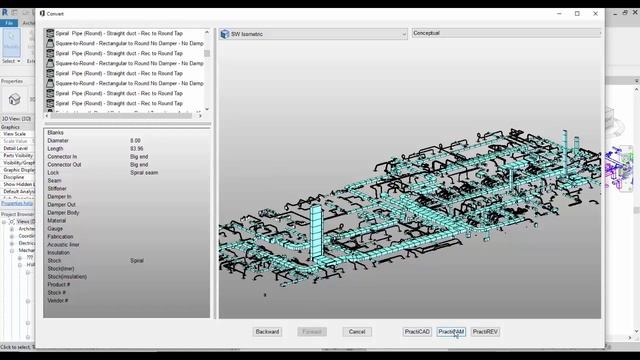Click the parts list vertical scrollbar thumb

207,53
